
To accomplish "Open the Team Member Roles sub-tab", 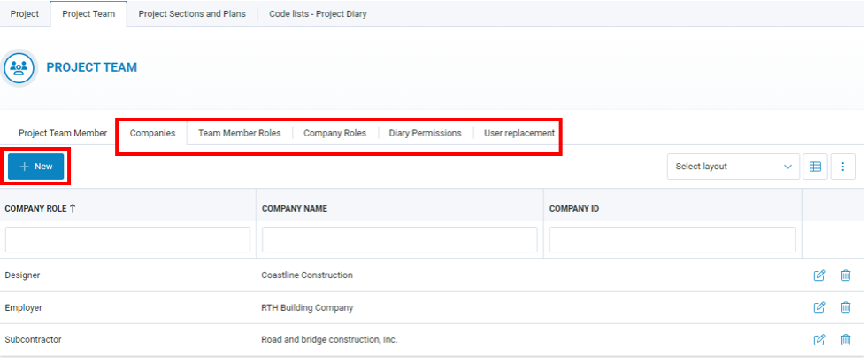I will pos(240,133).
